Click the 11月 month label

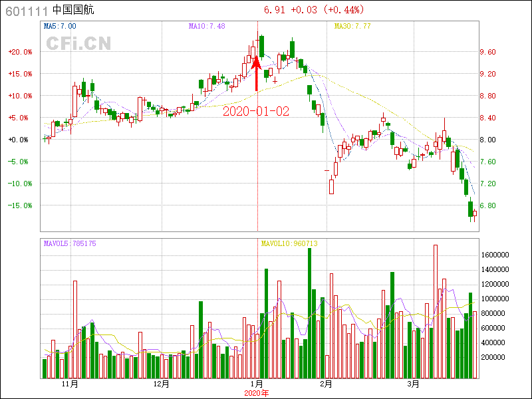tap(70, 384)
